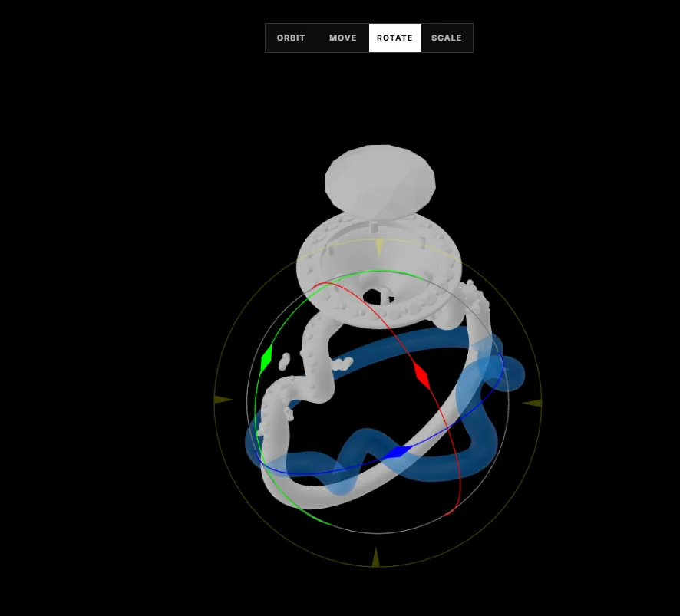Image resolution: width=680 pixels, height=616 pixels.
Task: Switch to the ORBIT tab
Action: click(x=291, y=38)
